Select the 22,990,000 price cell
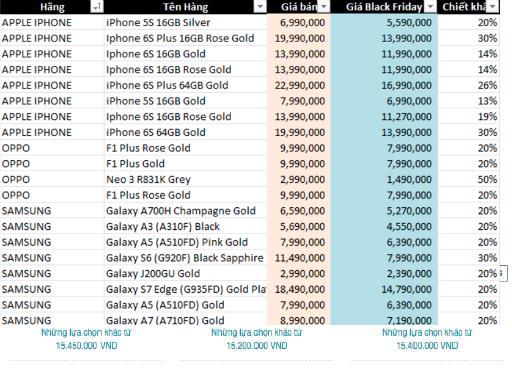The image size is (512, 384). point(299,85)
